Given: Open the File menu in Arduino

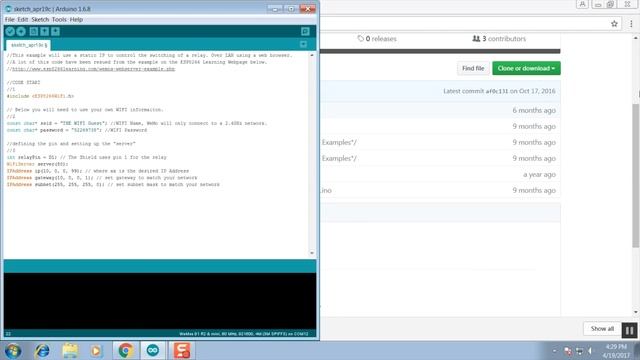Looking at the screenshot, I should click(9, 19).
